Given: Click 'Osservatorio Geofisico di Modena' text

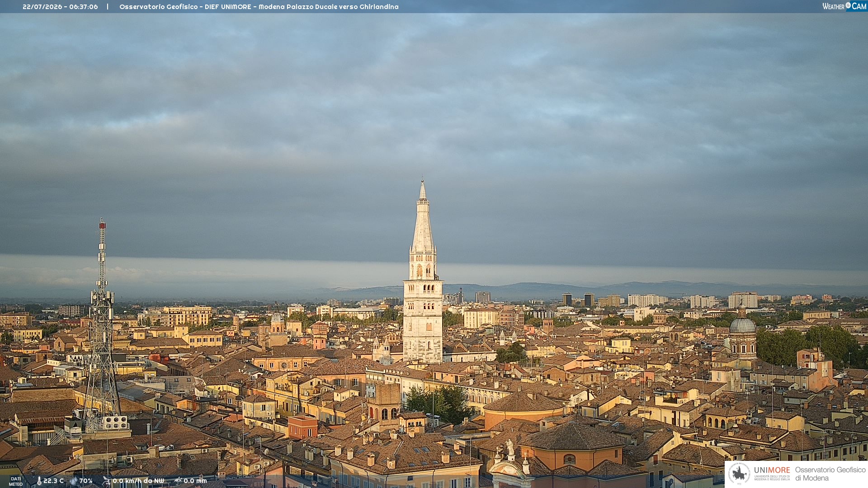Looking at the screenshot, I should pyautogui.click(x=830, y=474).
